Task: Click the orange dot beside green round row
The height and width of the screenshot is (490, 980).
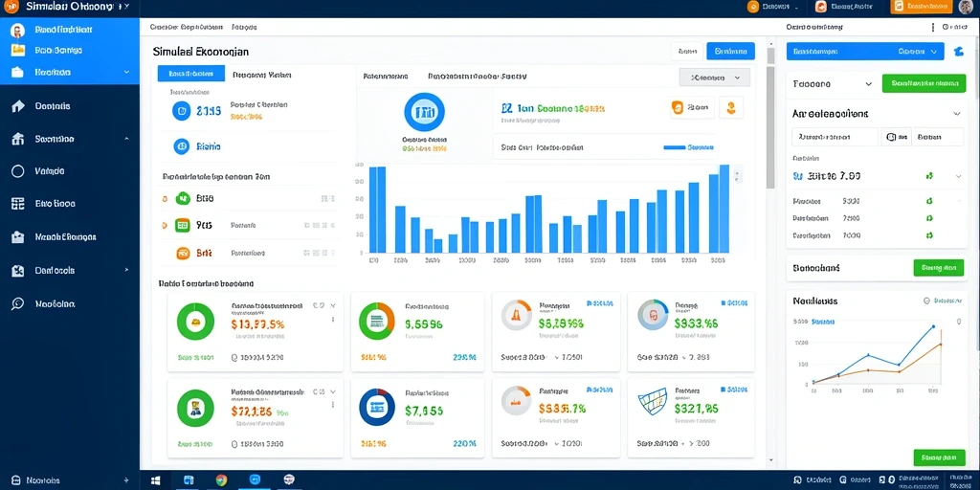Action: coord(165,199)
